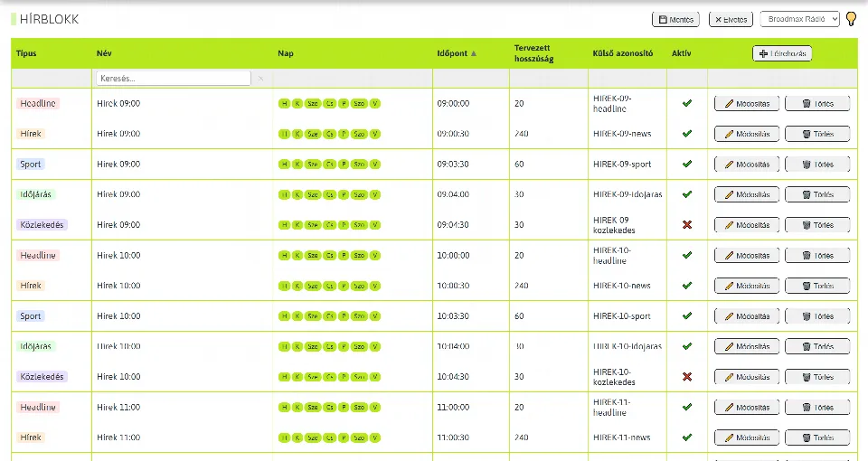The image size is (868, 461).
Task: Toggle the H day pill in the 09:00:00 row
Action: [x=284, y=103]
